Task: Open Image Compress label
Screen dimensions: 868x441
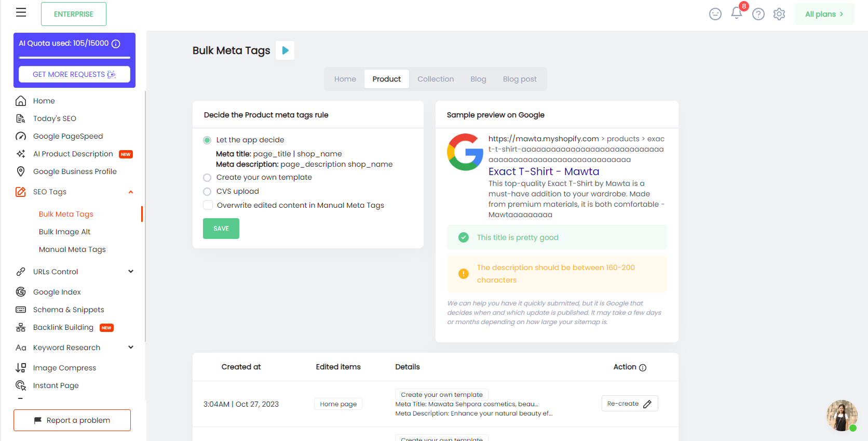Action: [64, 368]
